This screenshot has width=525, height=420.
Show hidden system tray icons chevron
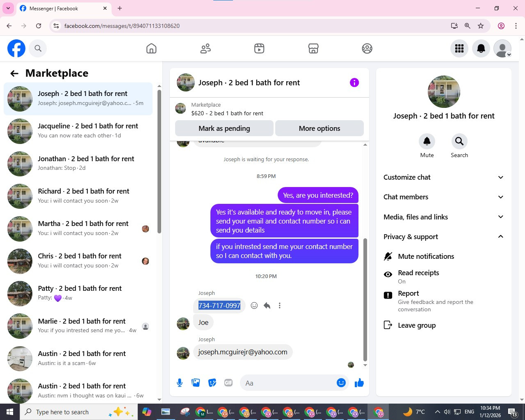(x=437, y=412)
